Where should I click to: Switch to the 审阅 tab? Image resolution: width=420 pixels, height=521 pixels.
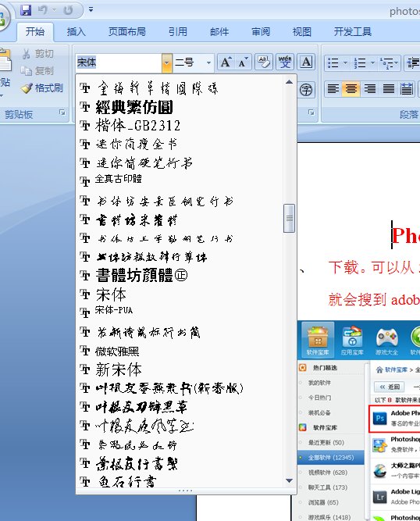pos(261,31)
